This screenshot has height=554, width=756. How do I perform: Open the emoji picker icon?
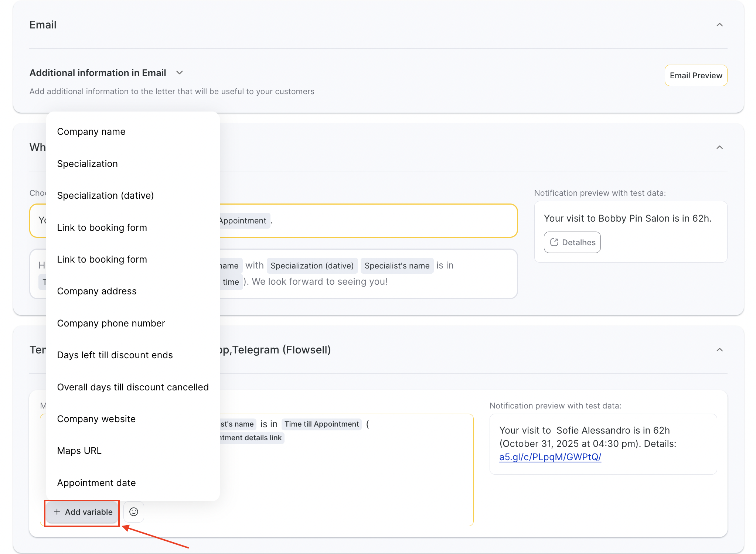(x=133, y=512)
